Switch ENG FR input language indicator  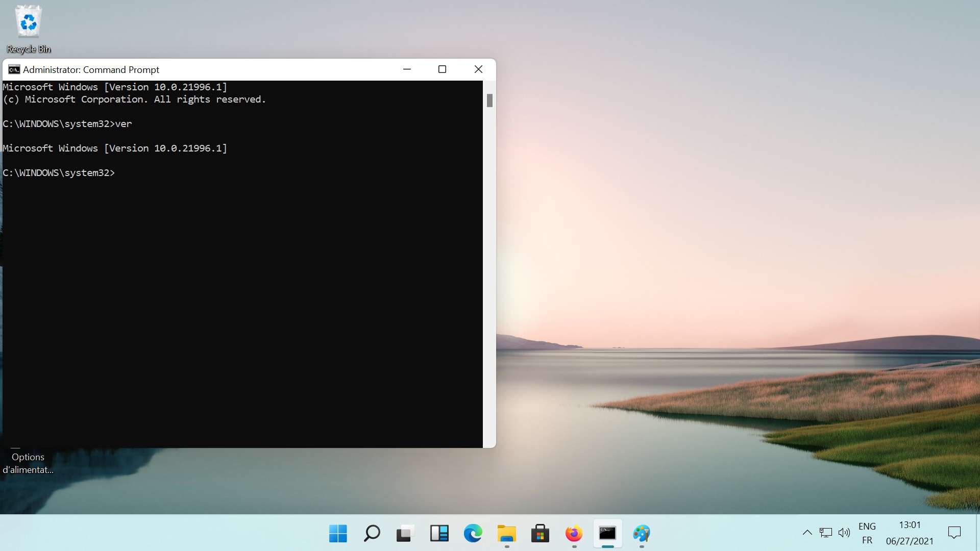[x=867, y=533]
